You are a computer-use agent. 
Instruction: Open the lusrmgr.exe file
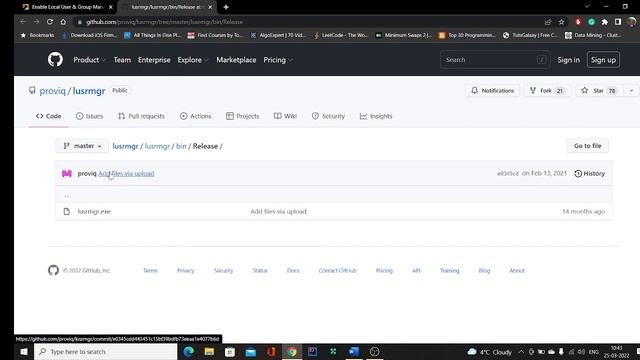coord(94,211)
